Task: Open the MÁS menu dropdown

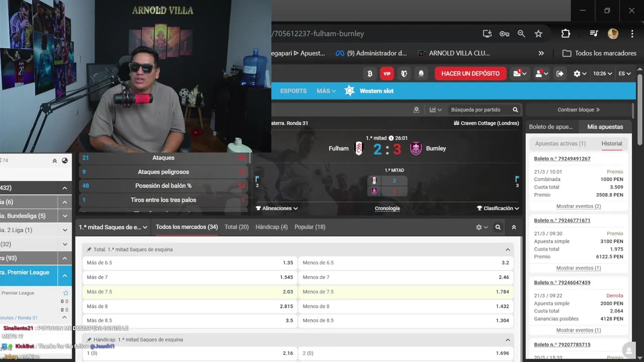Action: [327, 91]
